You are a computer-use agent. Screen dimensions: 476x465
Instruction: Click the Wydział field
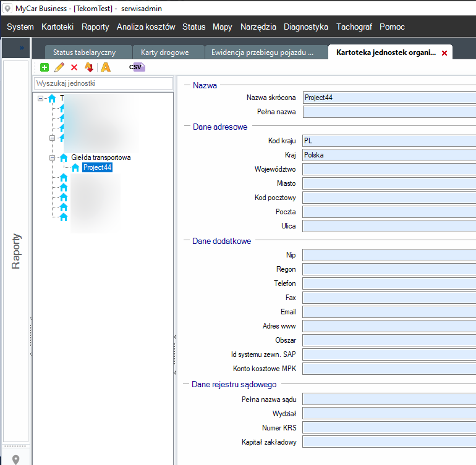(389, 414)
